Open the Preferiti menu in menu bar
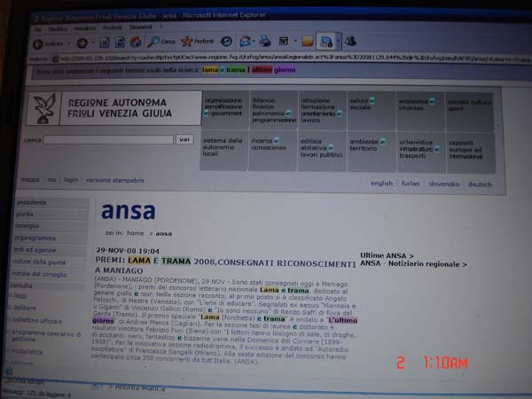This screenshot has width=532, height=399. (112, 27)
